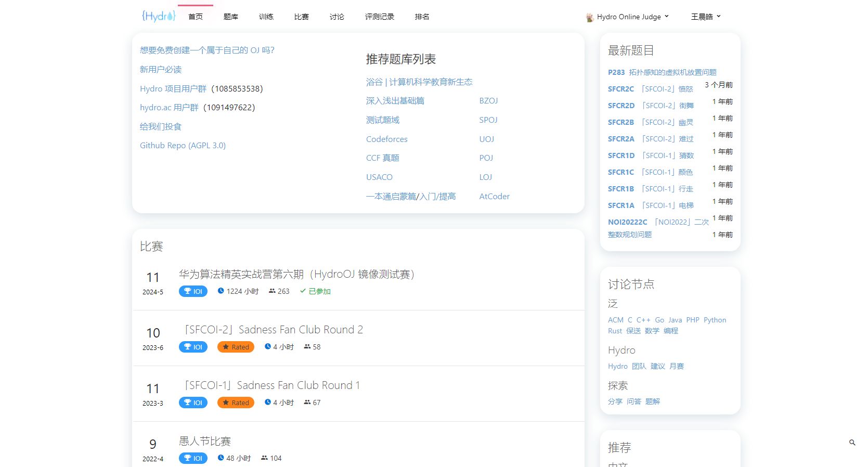Open the 测试题域 link
The width and height of the screenshot is (868, 467).
(x=383, y=120)
